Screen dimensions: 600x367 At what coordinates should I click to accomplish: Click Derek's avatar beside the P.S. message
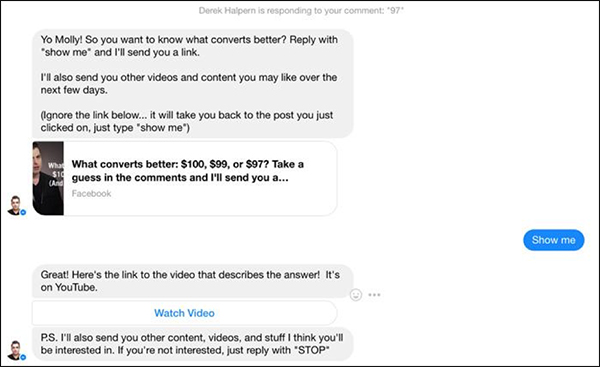(15, 350)
